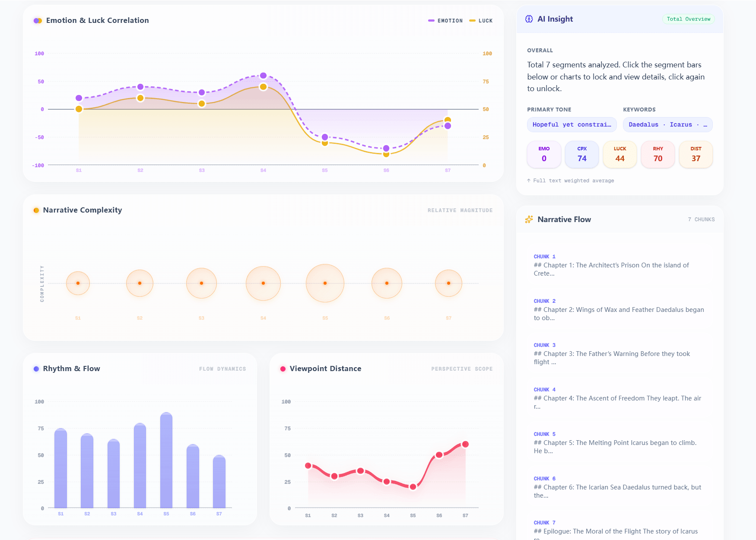This screenshot has width=756, height=540.
Task: Click the Total Overview badge
Action: (x=688, y=19)
